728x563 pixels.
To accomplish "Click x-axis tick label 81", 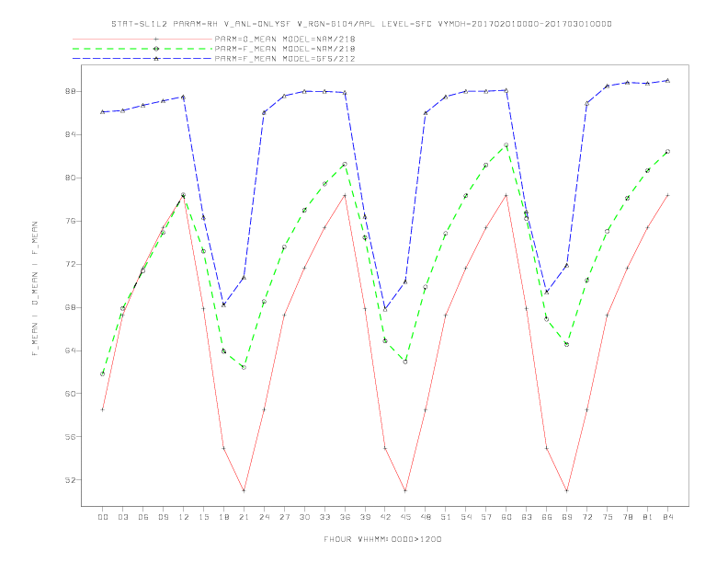I will [648, 517].
